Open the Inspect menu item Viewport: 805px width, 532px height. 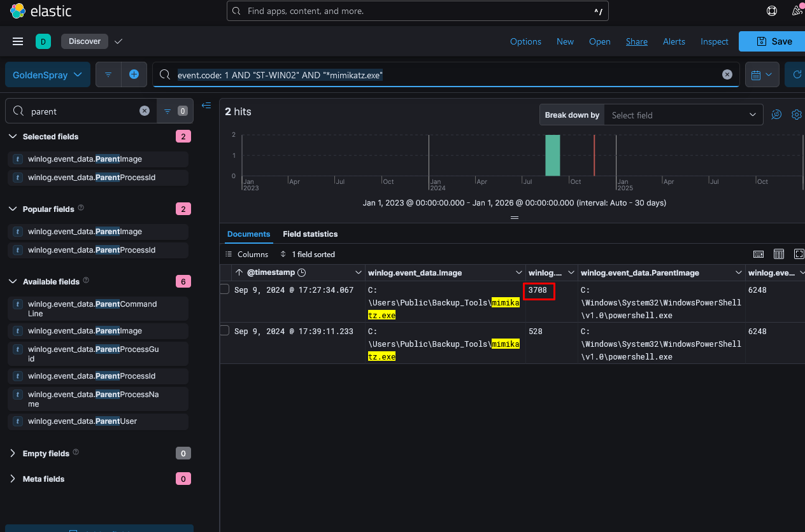pos(714,41)
